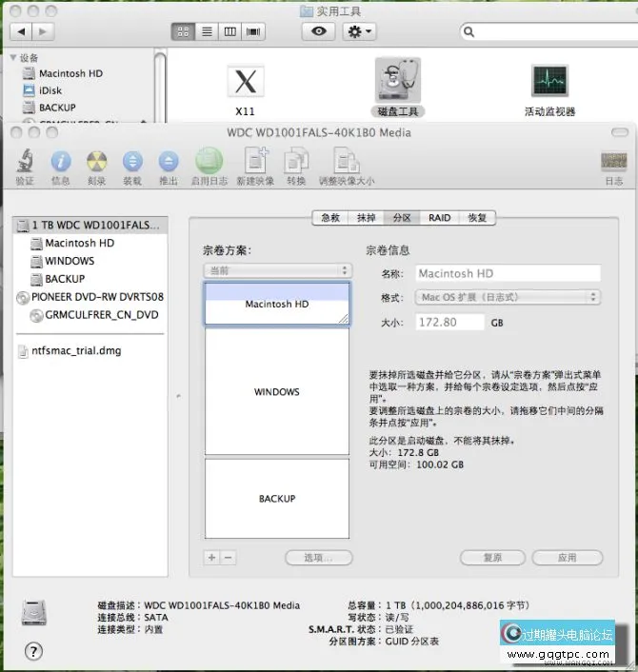Select PIONEER DVD-RW DVRTS08 drive

tap(90, 297)
